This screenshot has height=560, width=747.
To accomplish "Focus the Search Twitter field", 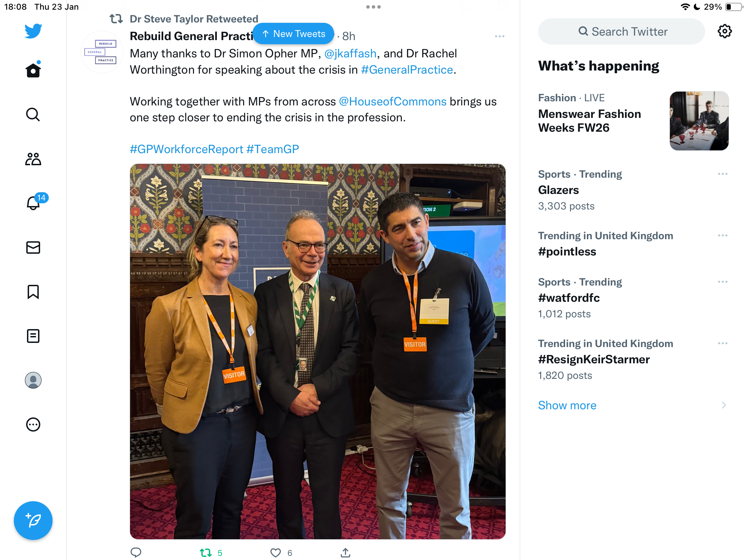I will (x=621, y=31).
